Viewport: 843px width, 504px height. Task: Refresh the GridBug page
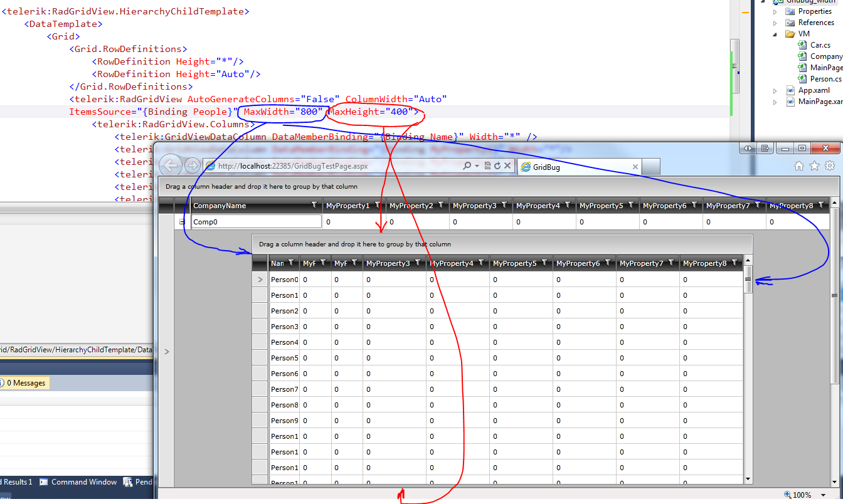(x=497, y=166)
